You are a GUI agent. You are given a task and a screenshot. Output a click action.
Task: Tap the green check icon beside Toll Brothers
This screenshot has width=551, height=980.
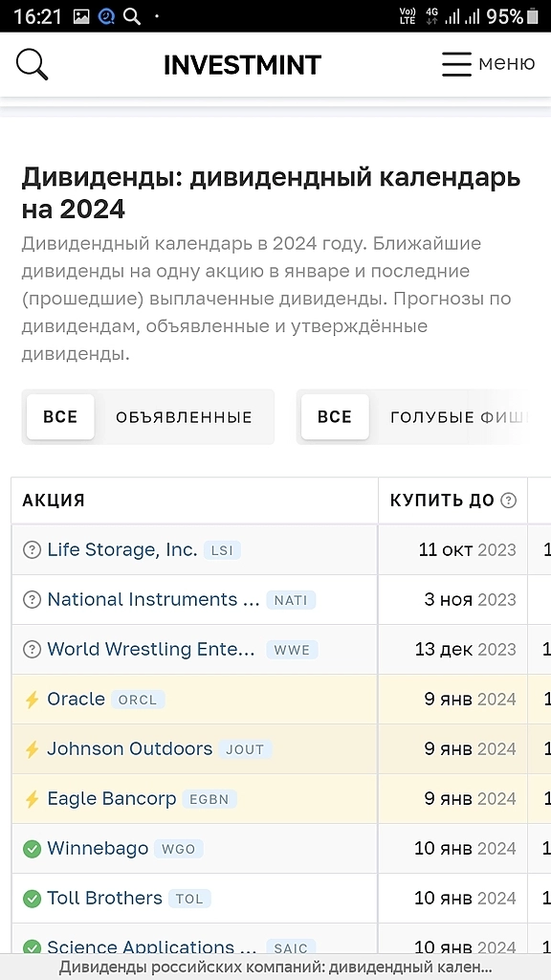tap(33, 898)
